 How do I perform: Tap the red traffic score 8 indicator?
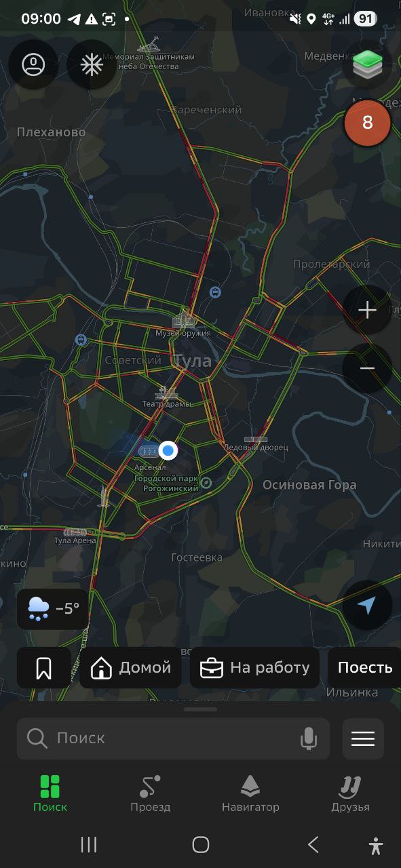pos(367,123)
